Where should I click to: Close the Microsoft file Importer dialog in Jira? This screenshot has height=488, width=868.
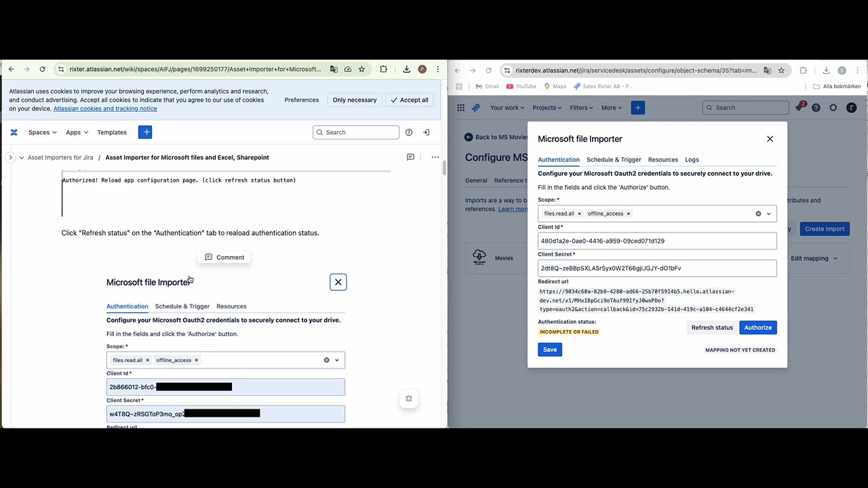(x=770, y=139)
